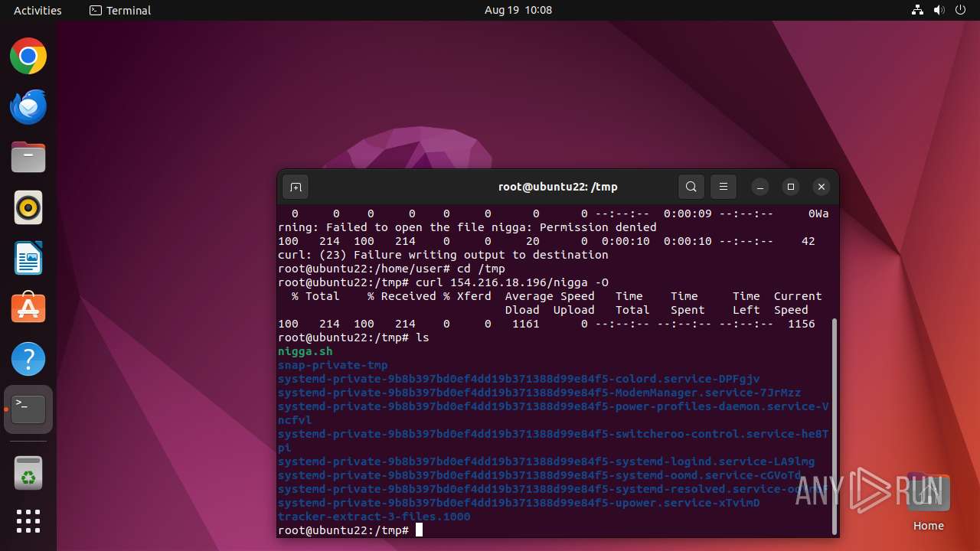Click the 'Failure writing output' error line
Screen dimensions: 980x551
click(x=443, y=255)
